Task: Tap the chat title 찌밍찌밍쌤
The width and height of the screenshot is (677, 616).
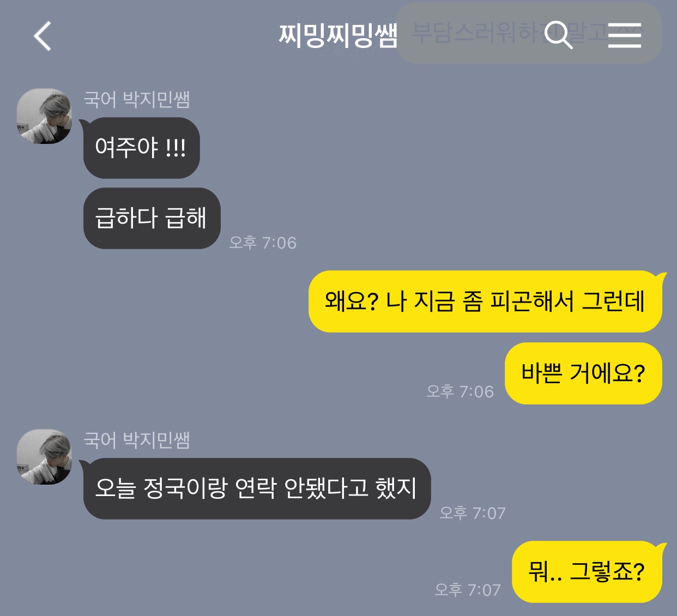Action: 338,35
